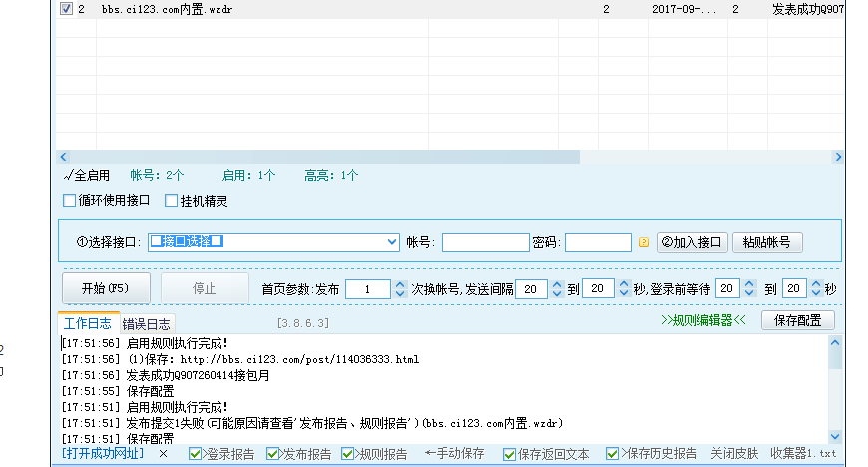Select the bbs.ci123.com内置.wzdr row name

(x=168, y=9)
